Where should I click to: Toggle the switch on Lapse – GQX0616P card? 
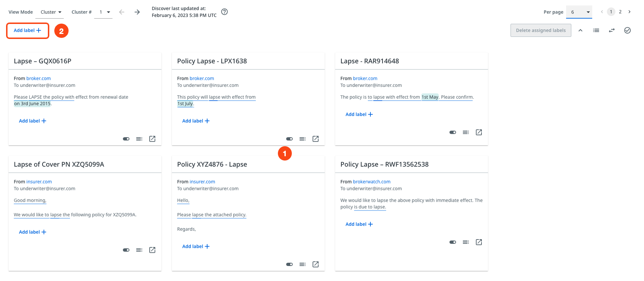[126, 139]
